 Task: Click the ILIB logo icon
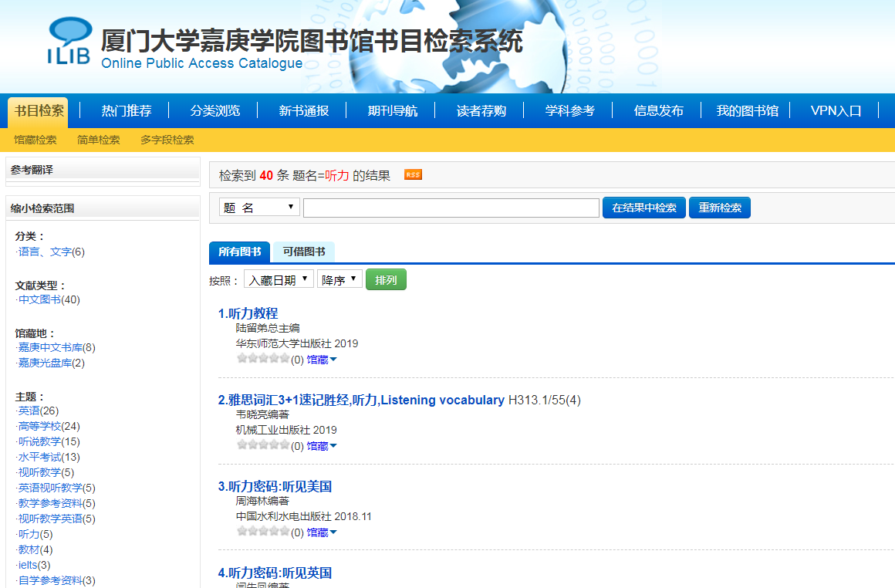coord(69,41)
